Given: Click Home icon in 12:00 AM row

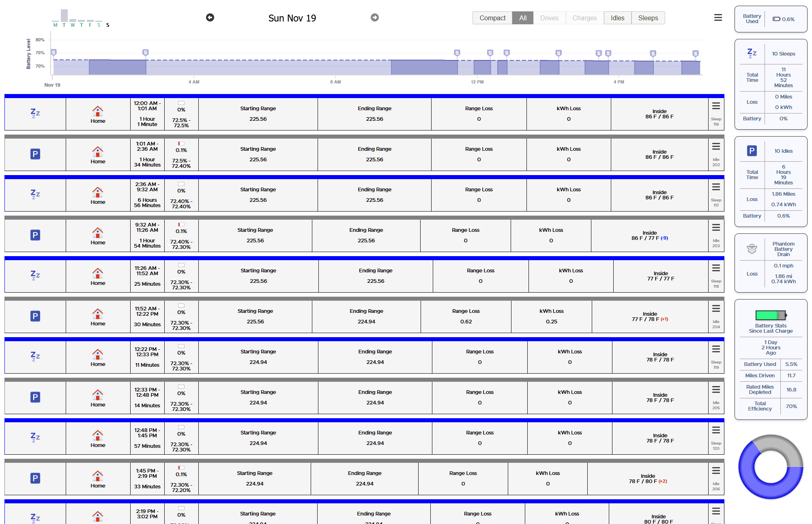Looking at the screenshot, I should pos(98,111).
